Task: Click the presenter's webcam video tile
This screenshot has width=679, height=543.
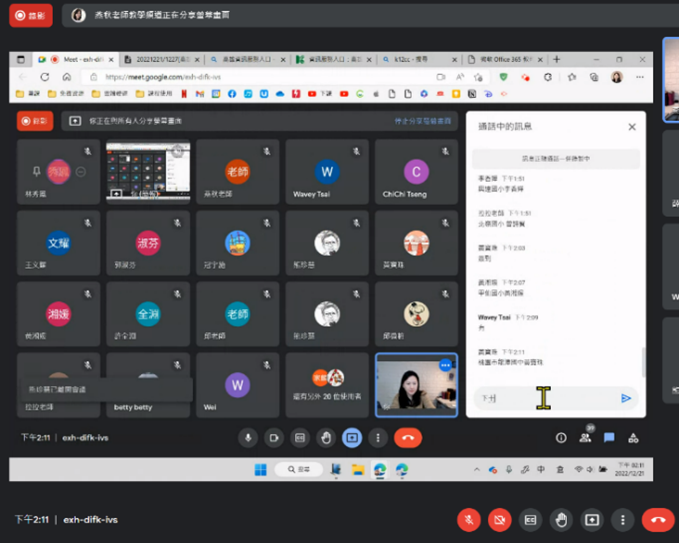Action: pyautogui.click(x=416, y=385)
